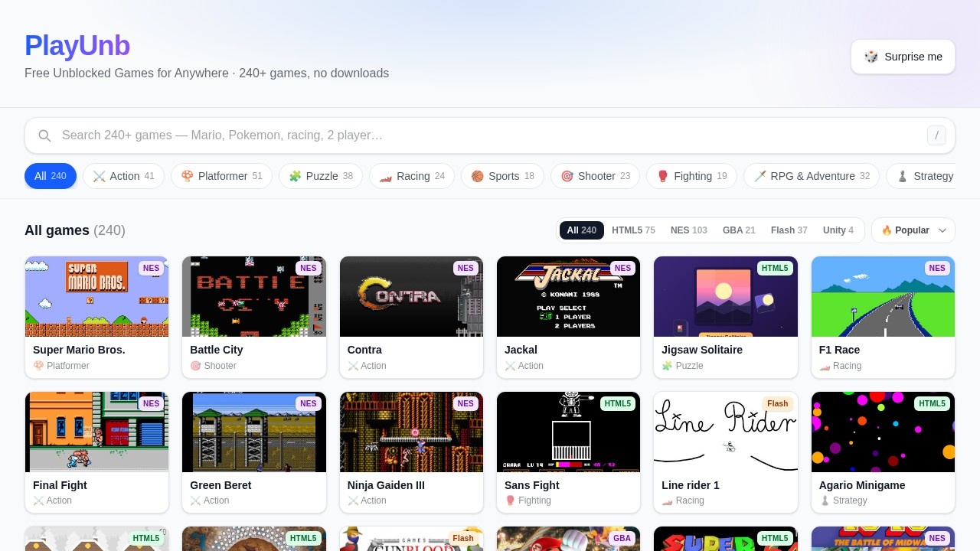The width and height of the screenshot is (980, 551).
Task: Open Green Beret game thumbnail
Action: pos(254,432)
